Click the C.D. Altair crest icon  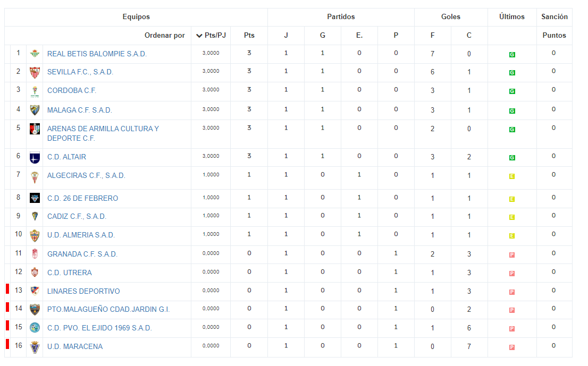click(x=35, y=157)
